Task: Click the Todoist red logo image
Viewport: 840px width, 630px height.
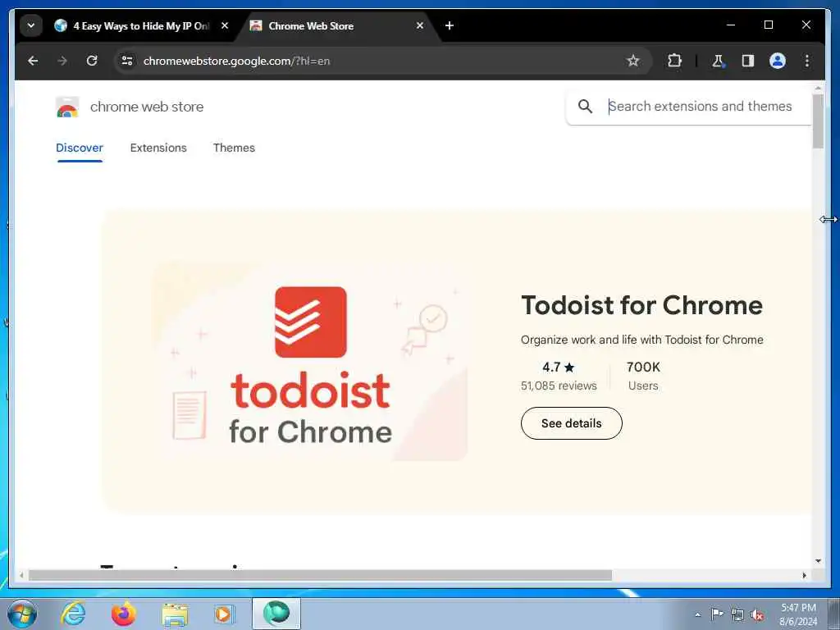Action: pyautogui.click(x=311, y=322)
